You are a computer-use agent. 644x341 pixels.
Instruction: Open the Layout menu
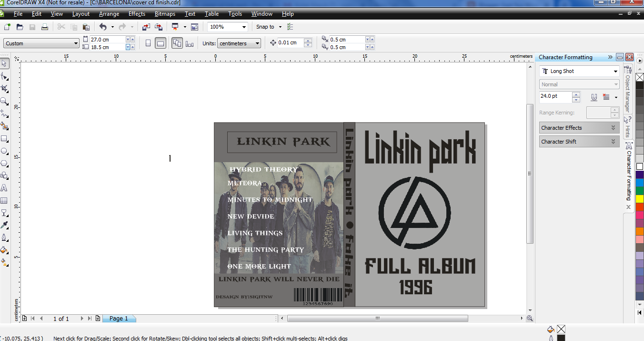[81, 14]
